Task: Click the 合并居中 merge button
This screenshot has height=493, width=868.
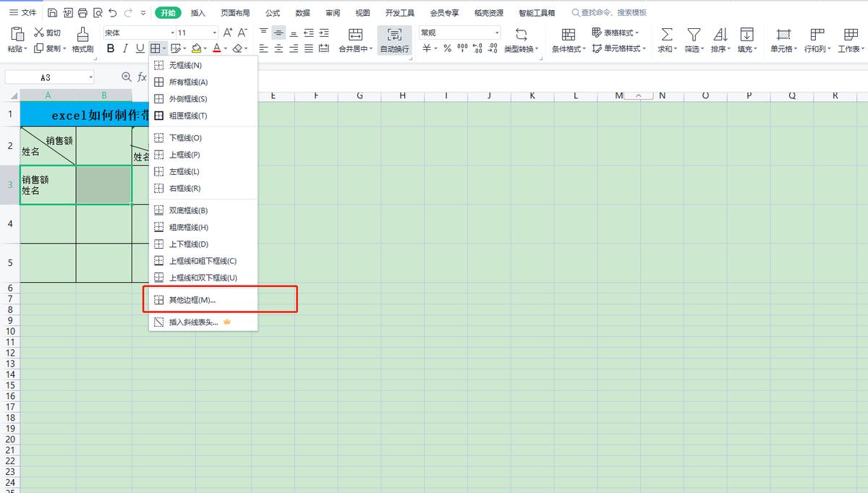Action: tap(355, 40)
